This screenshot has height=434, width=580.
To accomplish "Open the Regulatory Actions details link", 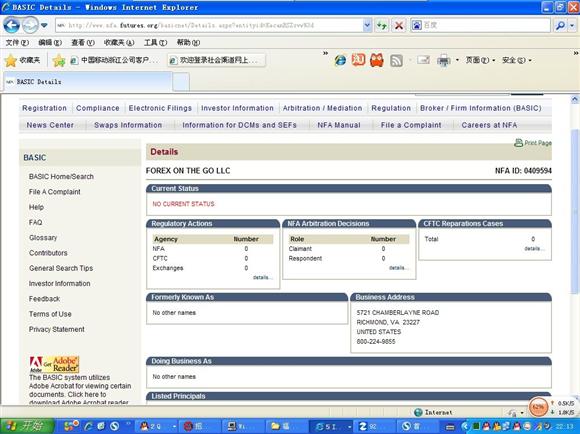I will (262, 277).
